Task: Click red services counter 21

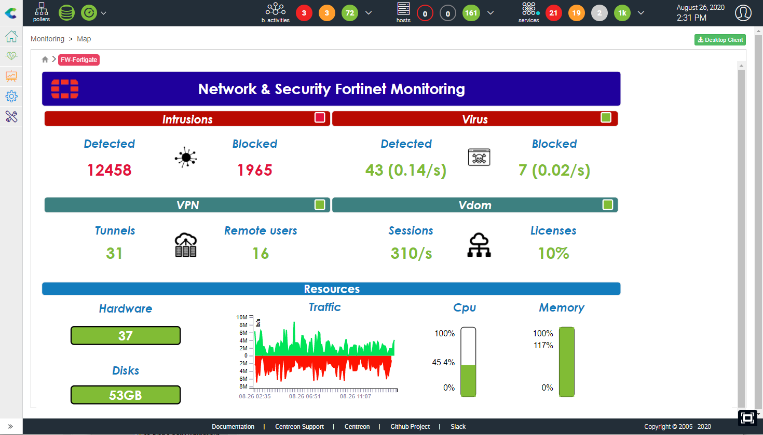Action: pyautogui.click(x=553, y=13)
